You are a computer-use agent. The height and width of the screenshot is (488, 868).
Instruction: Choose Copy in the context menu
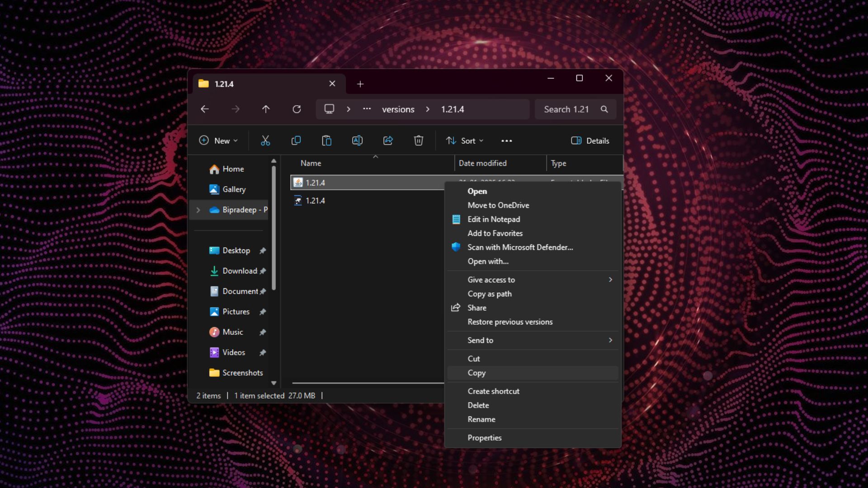click(x=476, y=373)
